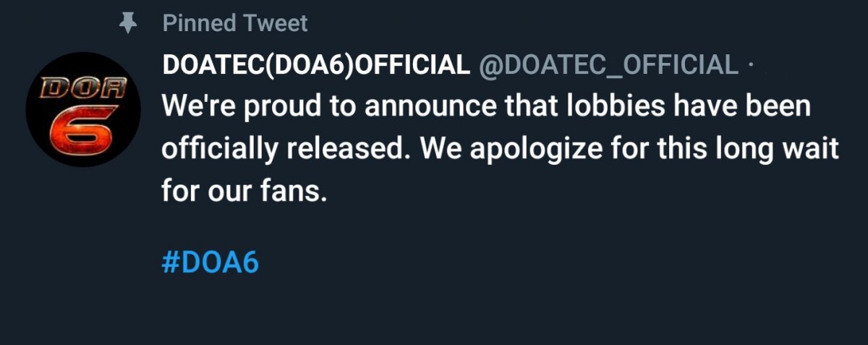Click "for our fans." tweet line
Image resolution: width=868 pixels, height=345 pixels.
point(239,192)
